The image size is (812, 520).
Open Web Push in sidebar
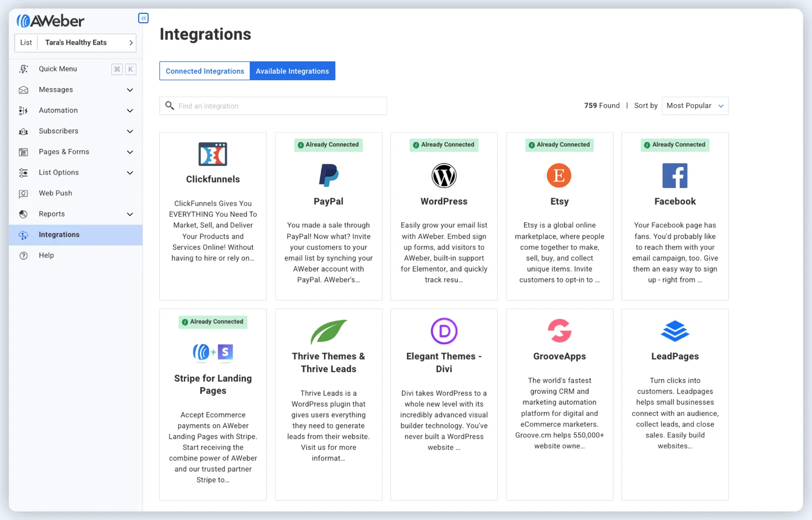pyautogui.click(x=75, y=193)
